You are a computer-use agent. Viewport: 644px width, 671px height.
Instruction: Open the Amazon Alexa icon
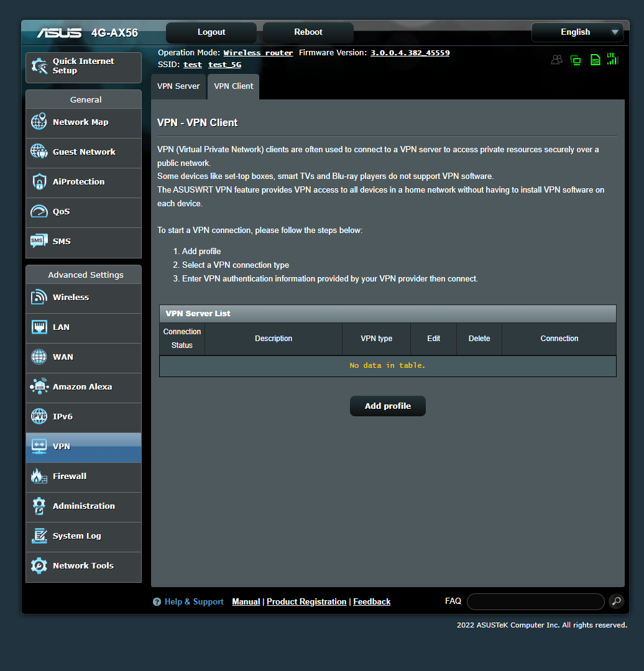39,386
